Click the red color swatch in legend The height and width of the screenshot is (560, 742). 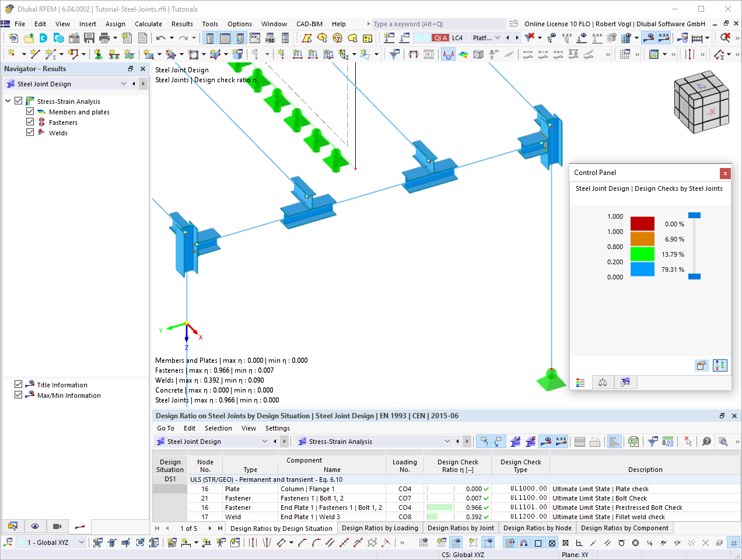point(642,224)
